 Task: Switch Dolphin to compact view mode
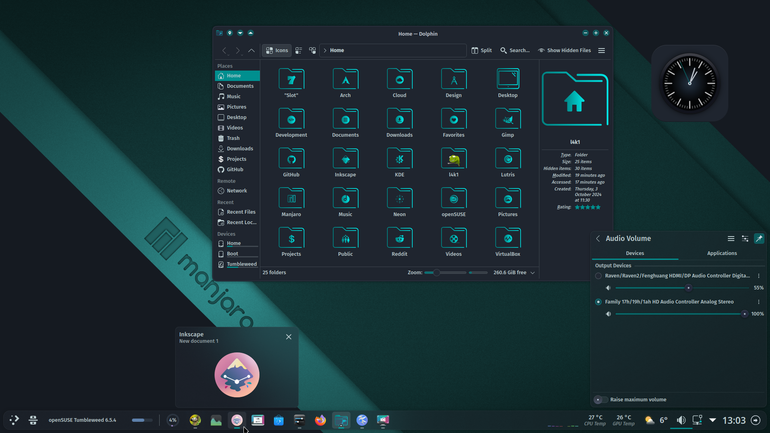coord(299,51)
